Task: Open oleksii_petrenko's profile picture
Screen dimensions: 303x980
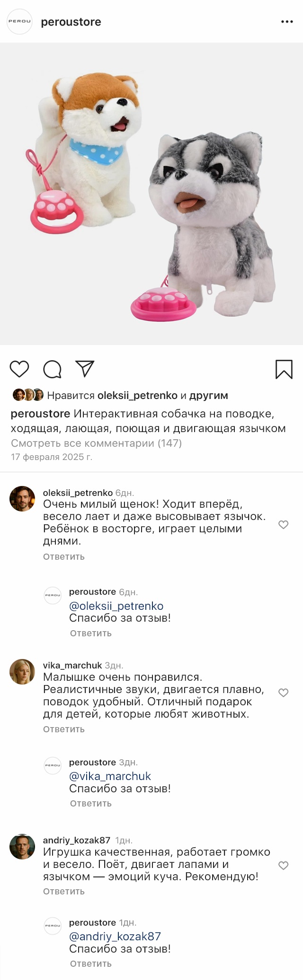Action: [x=22, y=499]
